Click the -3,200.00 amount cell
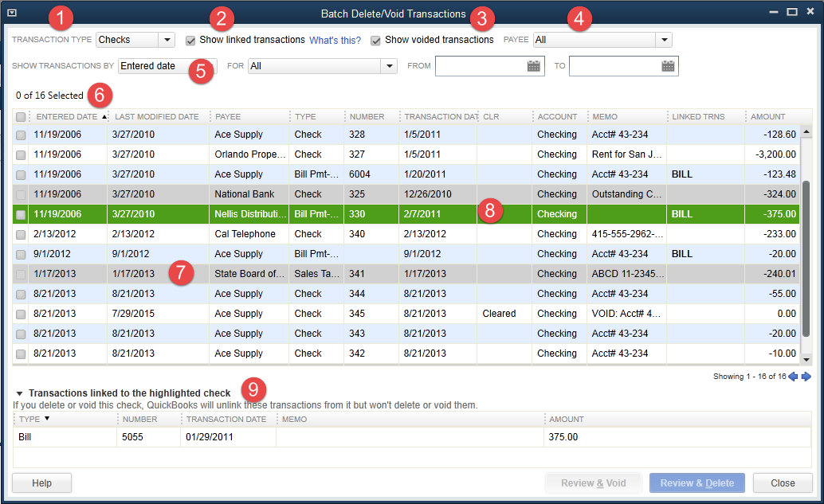Viewport: 824px width, 504px height. pos(775,154)
